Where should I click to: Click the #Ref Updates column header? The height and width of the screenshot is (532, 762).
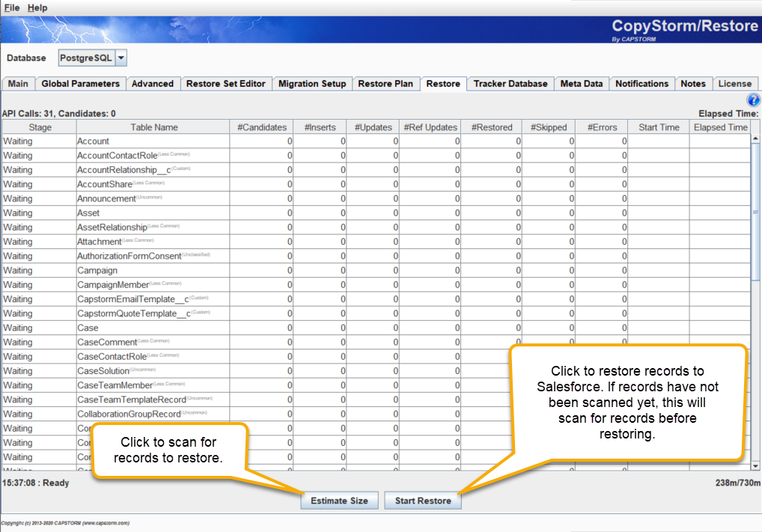click(x=430, y=127)
